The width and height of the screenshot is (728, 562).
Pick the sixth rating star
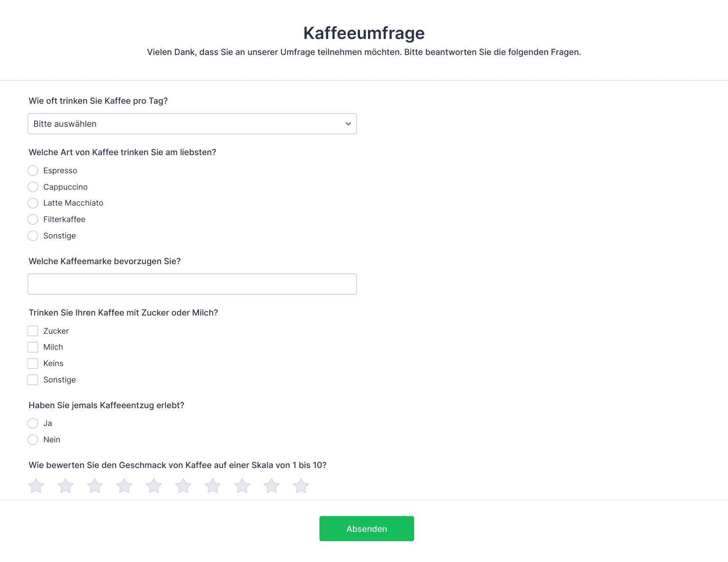click(x=183, y=486)
